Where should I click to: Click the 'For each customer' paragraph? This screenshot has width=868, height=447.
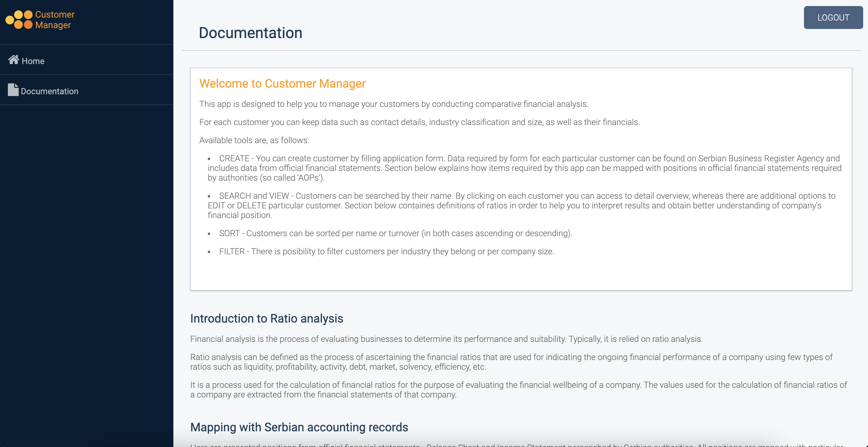pos(419,122)
